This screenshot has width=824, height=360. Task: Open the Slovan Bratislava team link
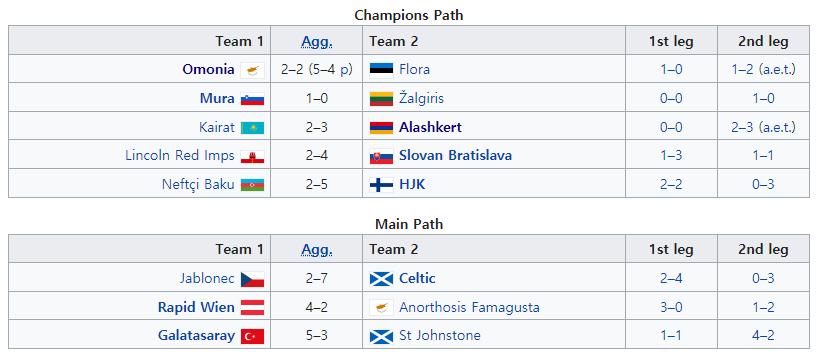click(455, 156)
